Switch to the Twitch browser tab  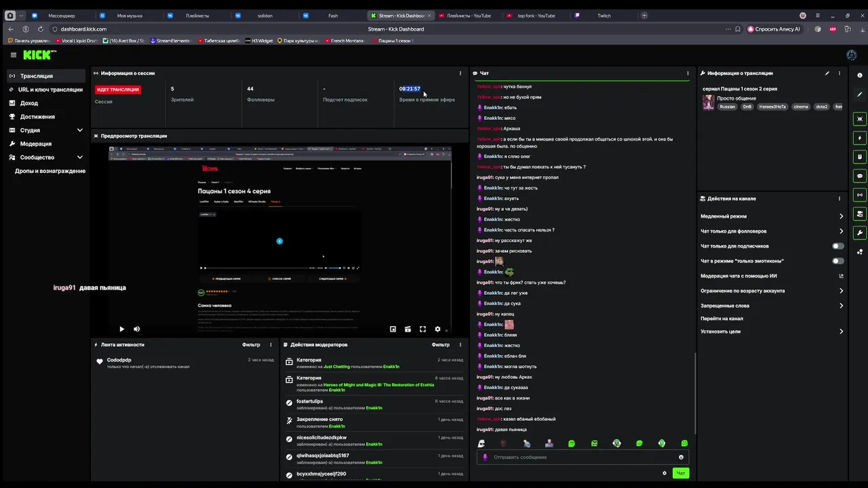[x=604, y=16]
